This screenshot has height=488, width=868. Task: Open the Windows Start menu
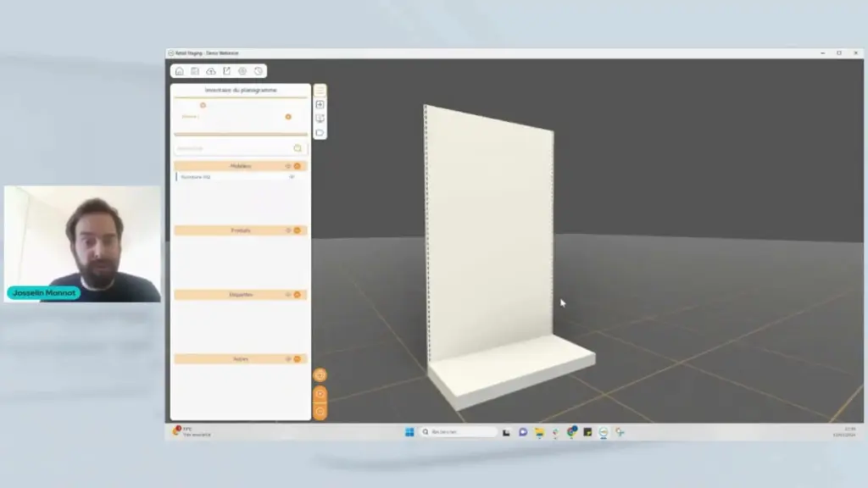tap(409, 432)
